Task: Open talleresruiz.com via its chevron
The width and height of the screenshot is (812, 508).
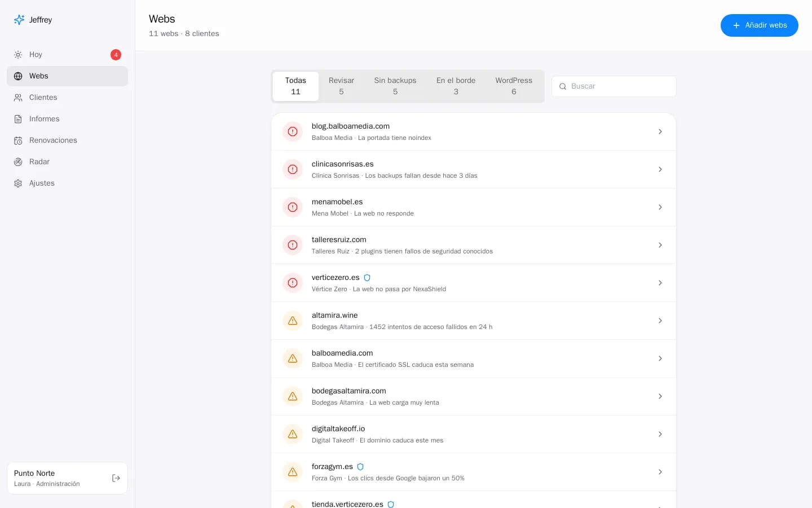Action: point(660,245)
